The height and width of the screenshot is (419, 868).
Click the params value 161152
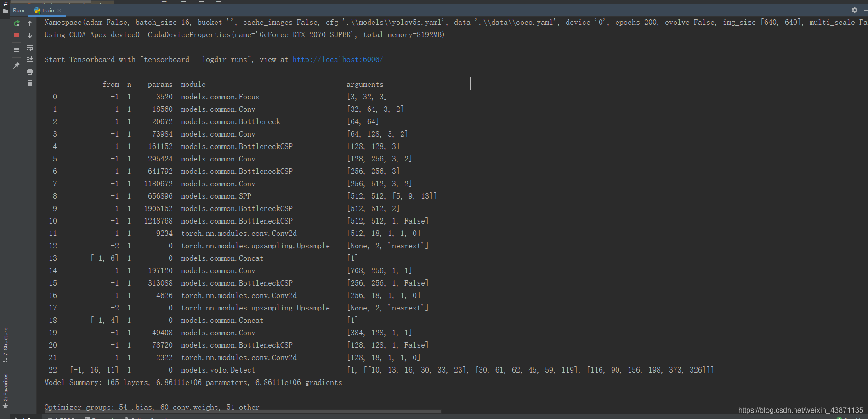(160, 146)
